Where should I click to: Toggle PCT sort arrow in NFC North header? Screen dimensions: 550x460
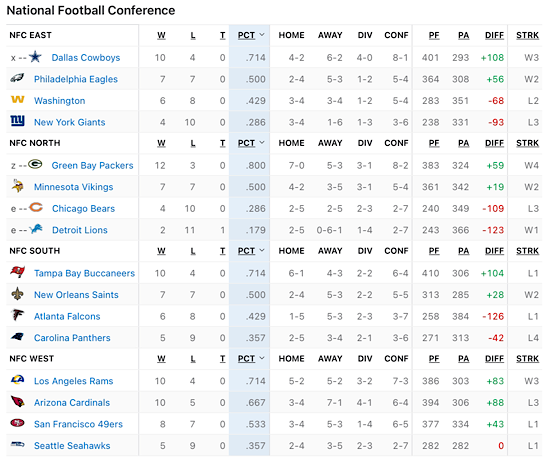[x=262, y=142]
